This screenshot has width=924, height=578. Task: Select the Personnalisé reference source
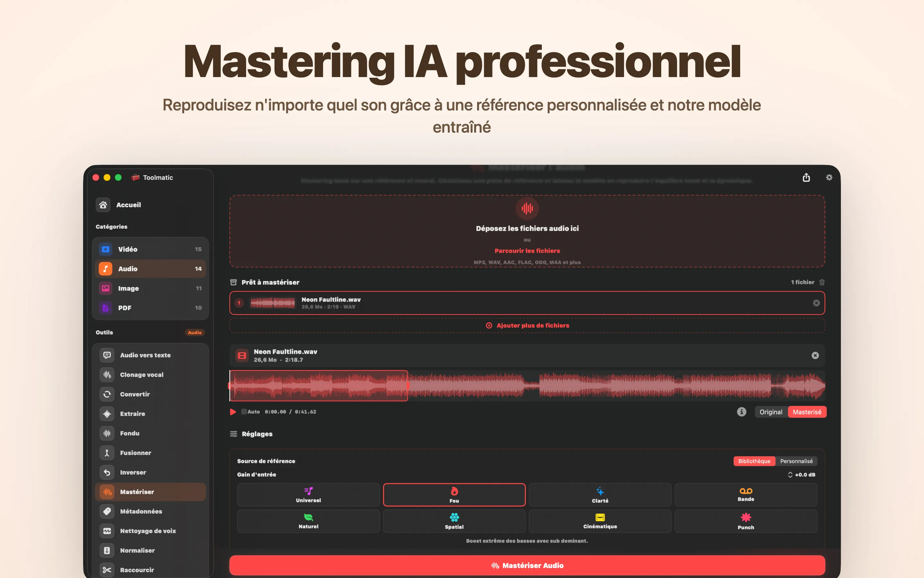click(x=797, y=461)
